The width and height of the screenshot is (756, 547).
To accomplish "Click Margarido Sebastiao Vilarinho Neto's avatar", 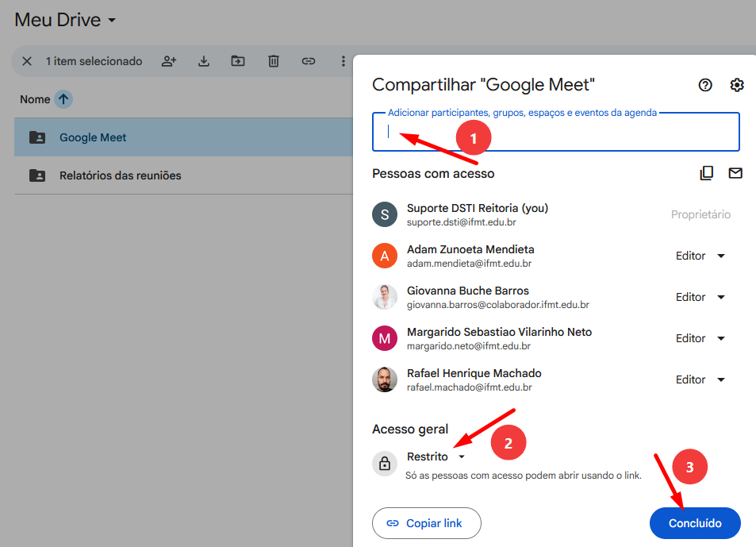I will tap(384, 338).
